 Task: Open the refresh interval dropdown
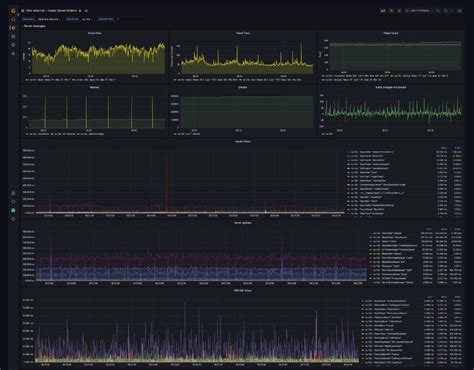pyautogui.click(x=452, y=11)
